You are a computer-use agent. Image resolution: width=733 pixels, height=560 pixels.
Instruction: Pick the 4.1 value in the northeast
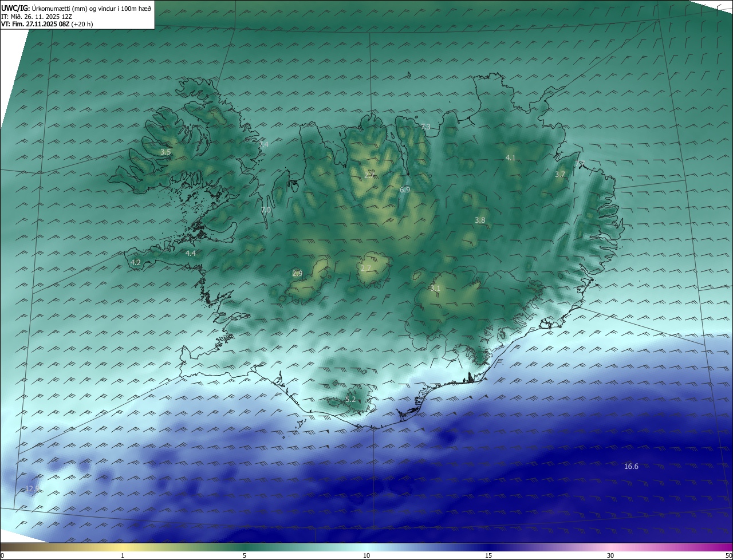point(511,157)
